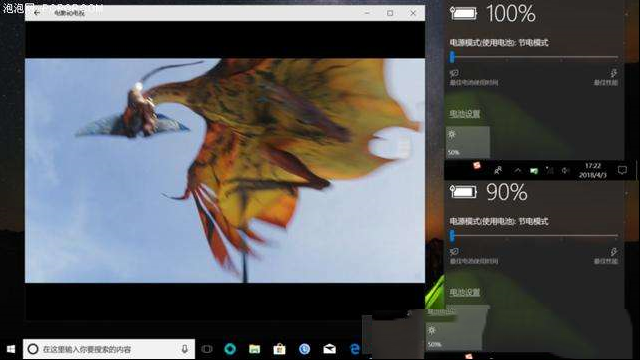Expand the hidden tray icons chevron
The height and width of the screenshot is (360, 640).
[518, 171]
